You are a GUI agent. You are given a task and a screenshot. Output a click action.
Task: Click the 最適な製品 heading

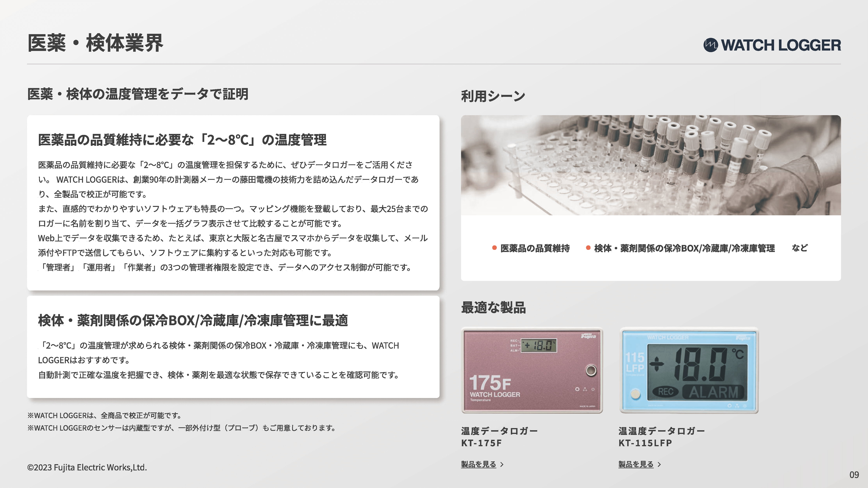tap(493, 307)
